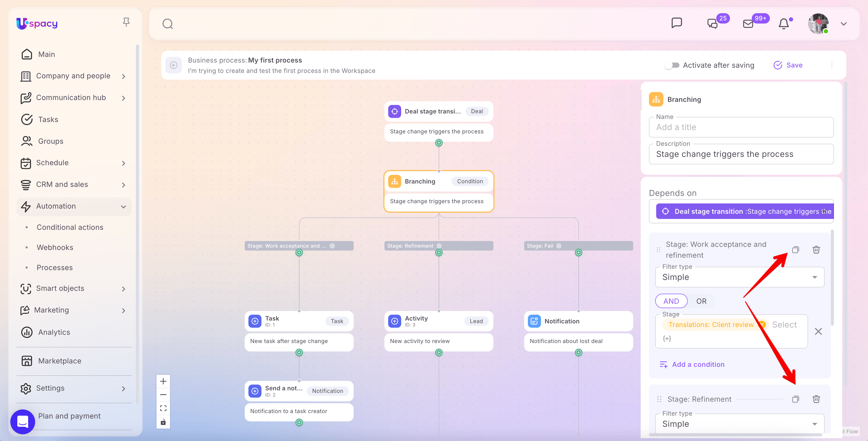Select the Send a notification node
This screenshot has width=868, height=441.
click(x=299, y=401)
